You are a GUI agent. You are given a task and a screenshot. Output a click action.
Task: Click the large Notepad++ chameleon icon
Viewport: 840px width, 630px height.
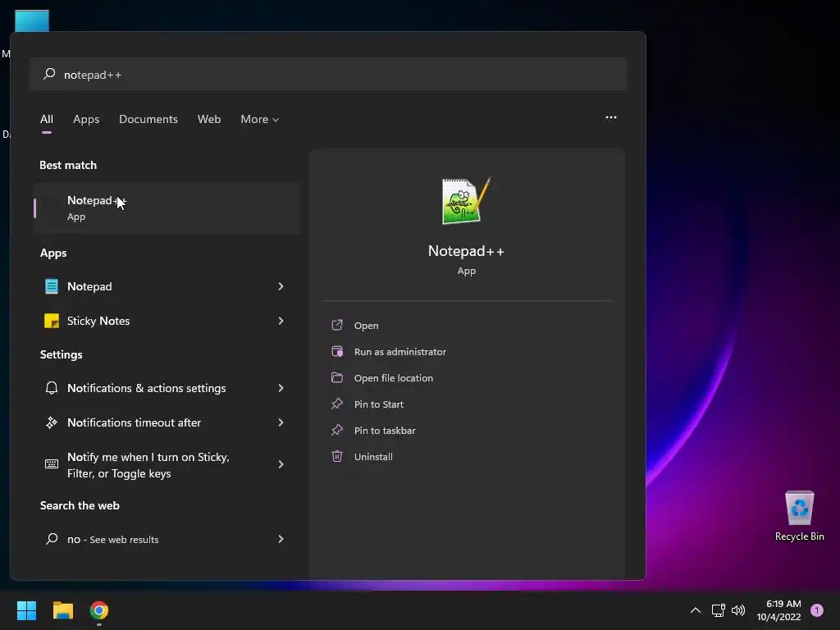click(466, 201)
